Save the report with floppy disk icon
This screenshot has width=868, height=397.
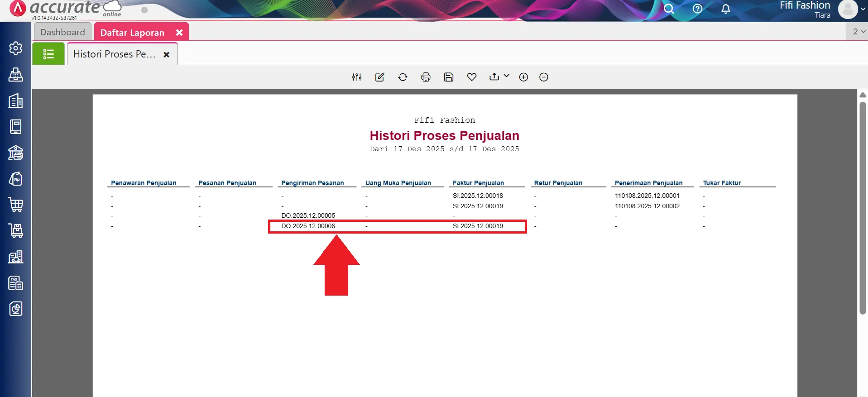(448, 77)
